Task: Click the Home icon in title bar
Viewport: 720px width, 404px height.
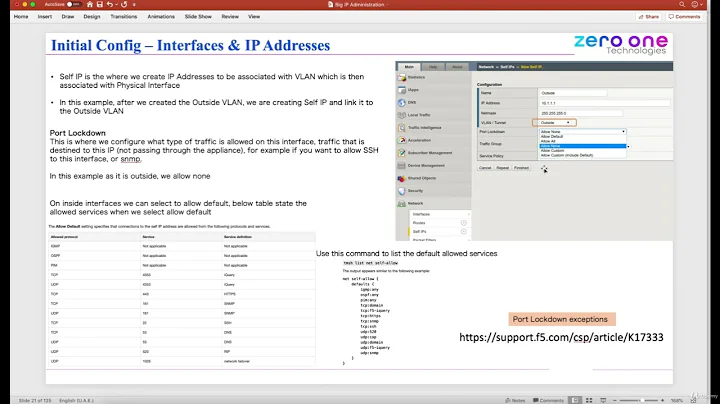Action: [90, 4]
